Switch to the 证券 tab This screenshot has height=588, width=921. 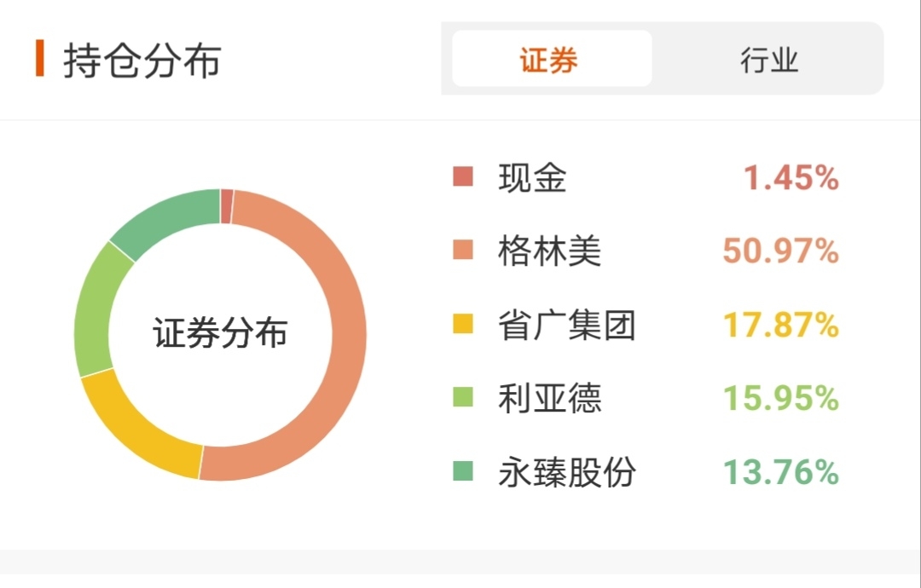tap(551, 60)
